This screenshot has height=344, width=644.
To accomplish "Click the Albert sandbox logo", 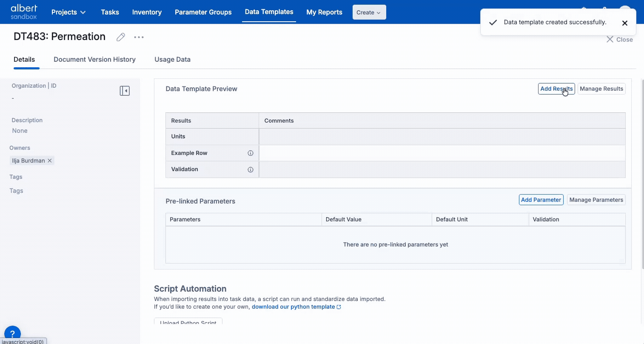I will tap(24, 12).
